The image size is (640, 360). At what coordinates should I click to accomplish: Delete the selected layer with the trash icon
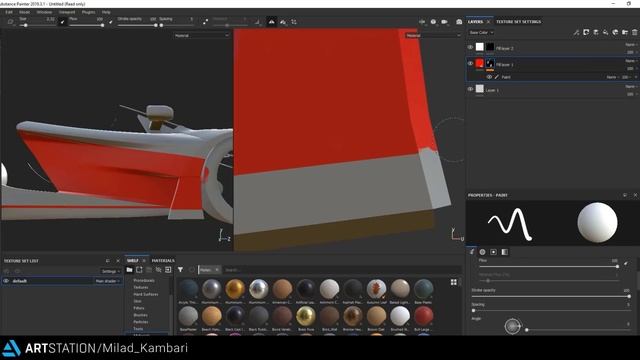click(635, 32)
